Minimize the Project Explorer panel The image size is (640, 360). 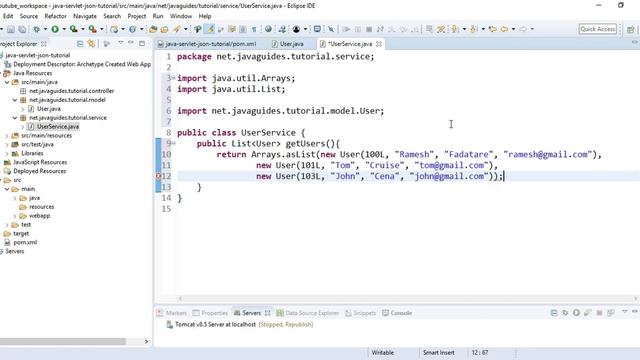click(x=131, y=43)
